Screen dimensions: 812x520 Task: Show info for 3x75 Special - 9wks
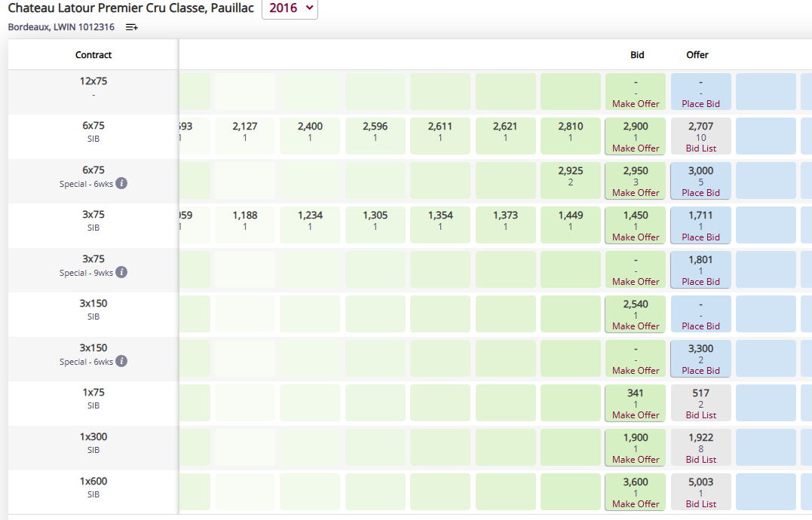(121, 273)
